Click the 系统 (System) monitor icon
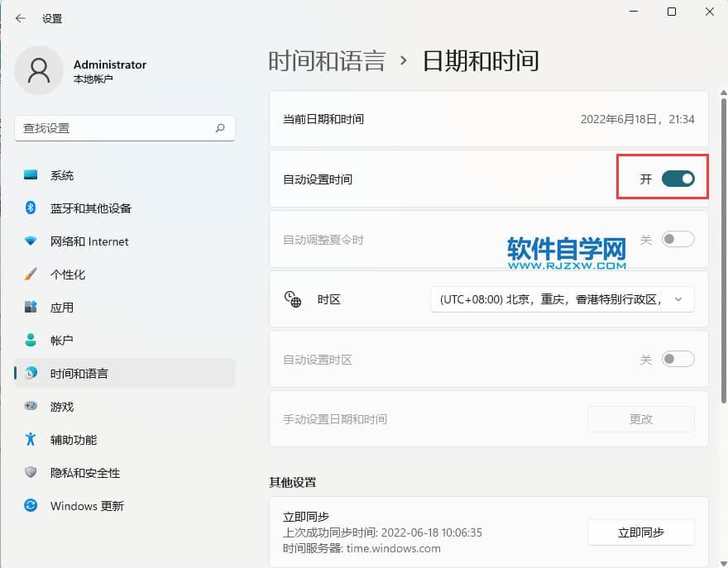The height and width of the screenshot is (568, 728). coord(31,175)
